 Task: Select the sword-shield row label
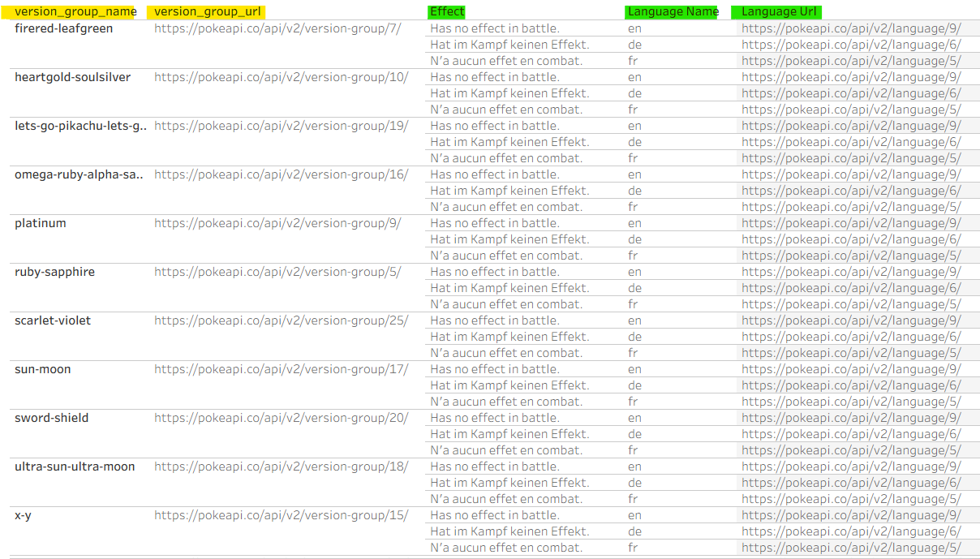(x=52, y=418)
